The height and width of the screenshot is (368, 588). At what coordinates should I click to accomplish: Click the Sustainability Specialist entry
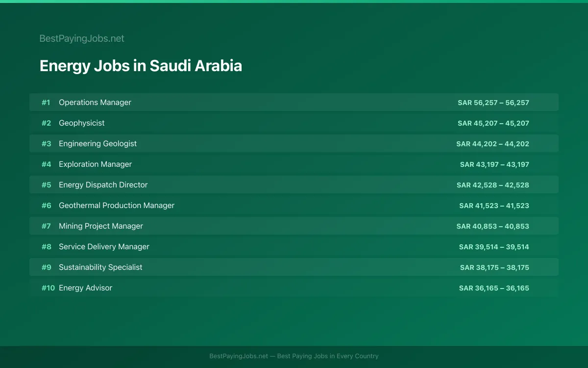[294, 267]
